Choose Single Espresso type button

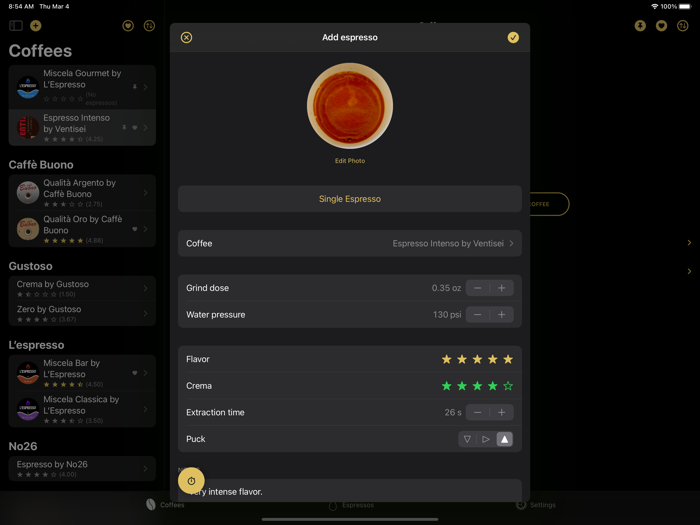[350, 199]
